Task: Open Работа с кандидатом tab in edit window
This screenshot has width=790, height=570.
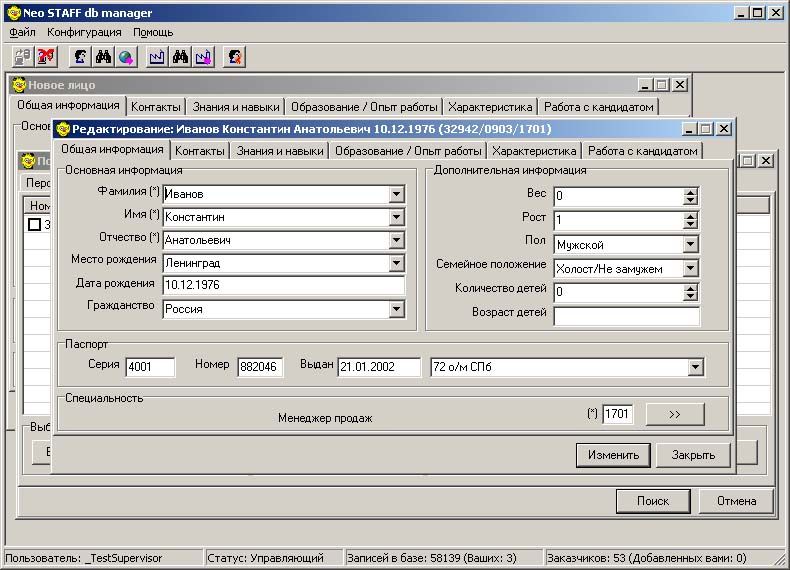Action: click(x=642, y=151)
